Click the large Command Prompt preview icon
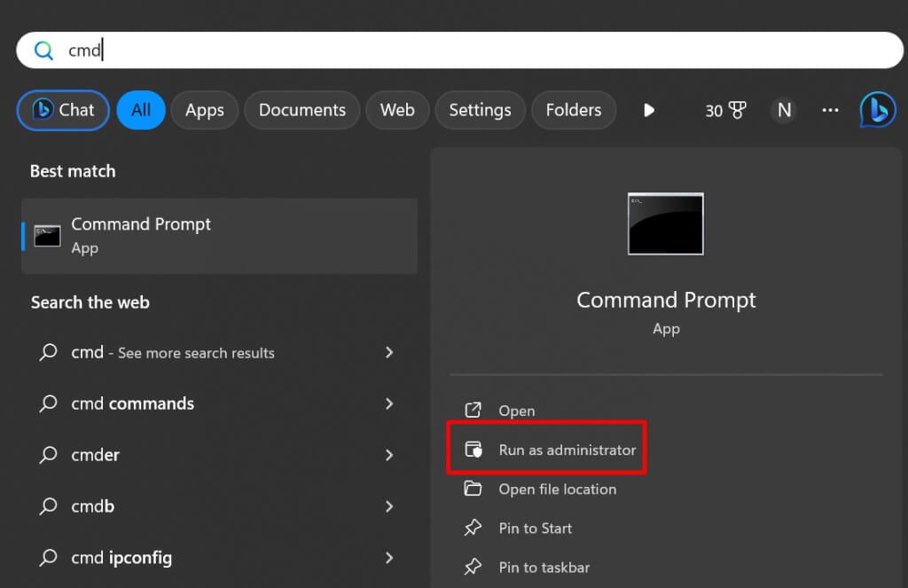Image resolution: width=908 pixels, height=588 pixels. pos(665,224)
